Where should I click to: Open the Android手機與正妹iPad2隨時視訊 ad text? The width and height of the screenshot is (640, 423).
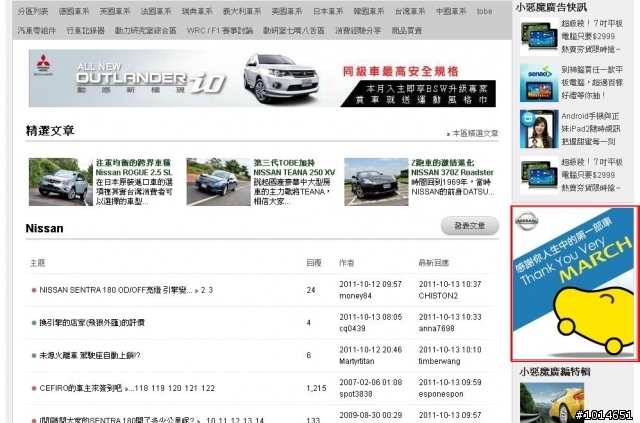[x=591, y=129]
